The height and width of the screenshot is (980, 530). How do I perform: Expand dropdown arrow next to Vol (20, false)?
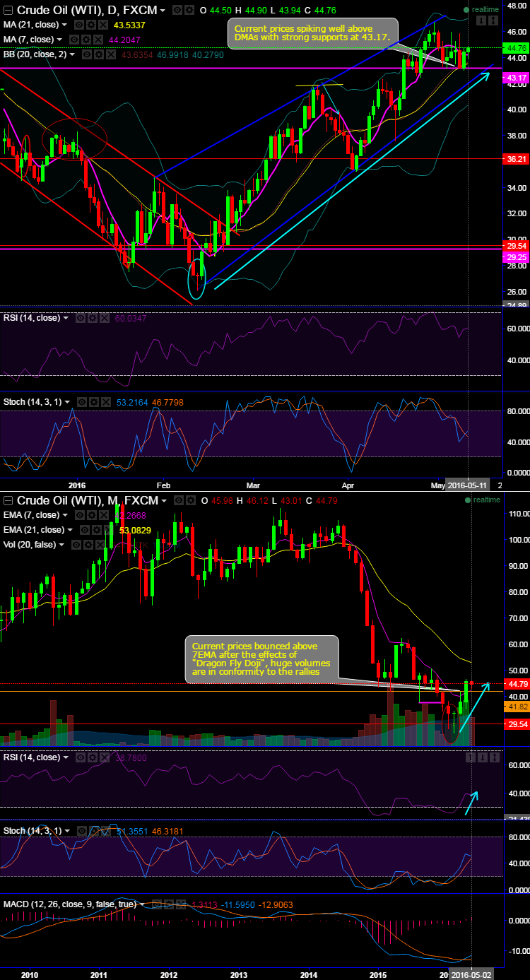[x=61, y=545]
